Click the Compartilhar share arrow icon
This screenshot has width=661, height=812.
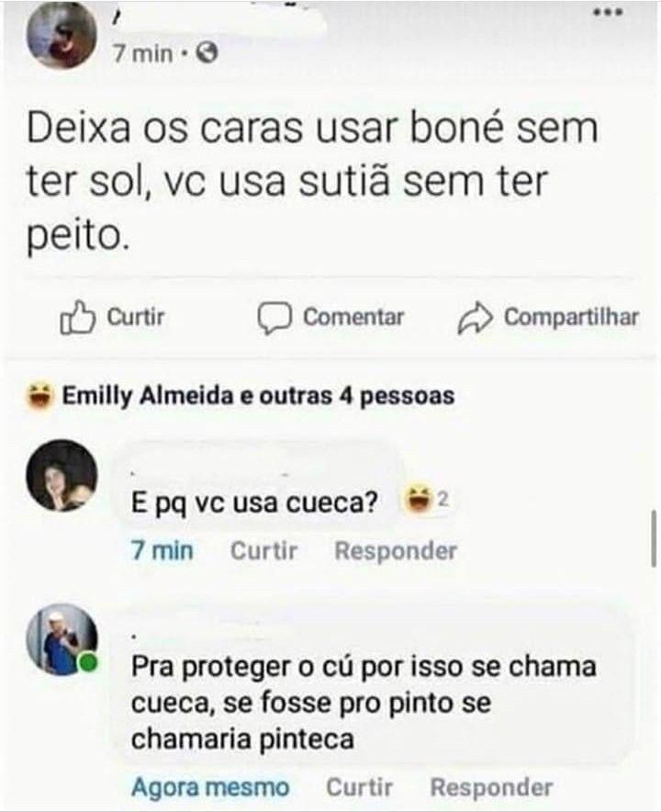click(x=476, y=318)
